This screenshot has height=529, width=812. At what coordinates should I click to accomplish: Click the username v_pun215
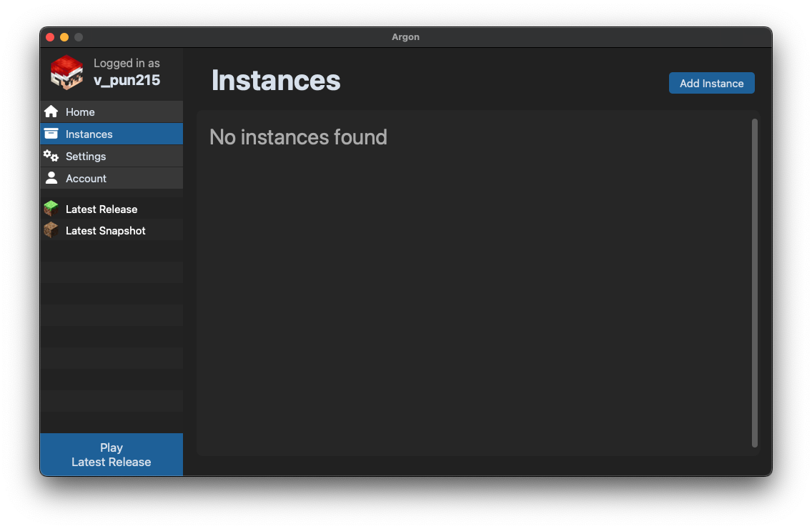(x=127, y=80)
